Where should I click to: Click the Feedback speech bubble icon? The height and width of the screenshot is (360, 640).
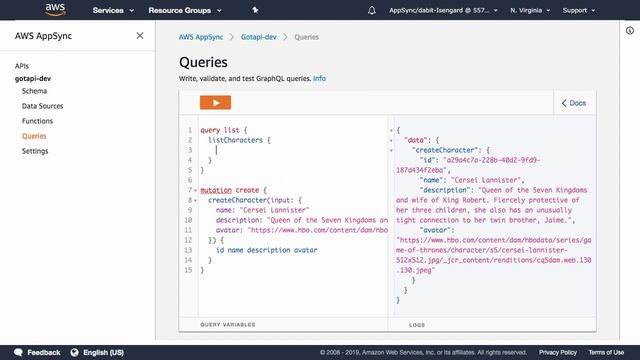pyautogui.click(x=18, y=352)
